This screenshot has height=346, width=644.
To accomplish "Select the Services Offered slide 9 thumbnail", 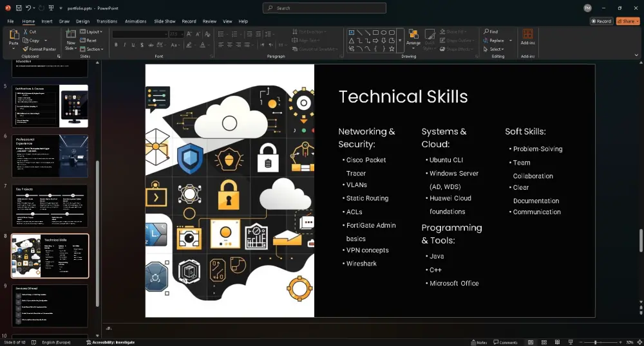I will click(50, 305).
